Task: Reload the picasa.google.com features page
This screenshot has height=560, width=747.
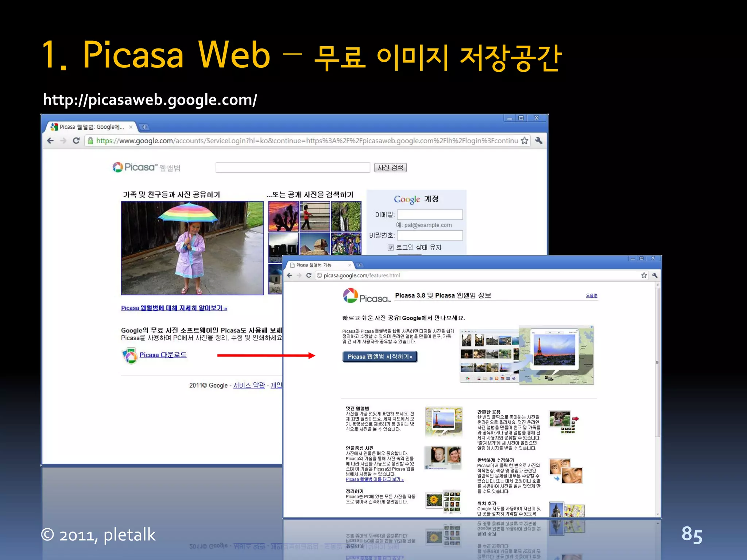Action: pyautogui.click(x=309, y=275)
